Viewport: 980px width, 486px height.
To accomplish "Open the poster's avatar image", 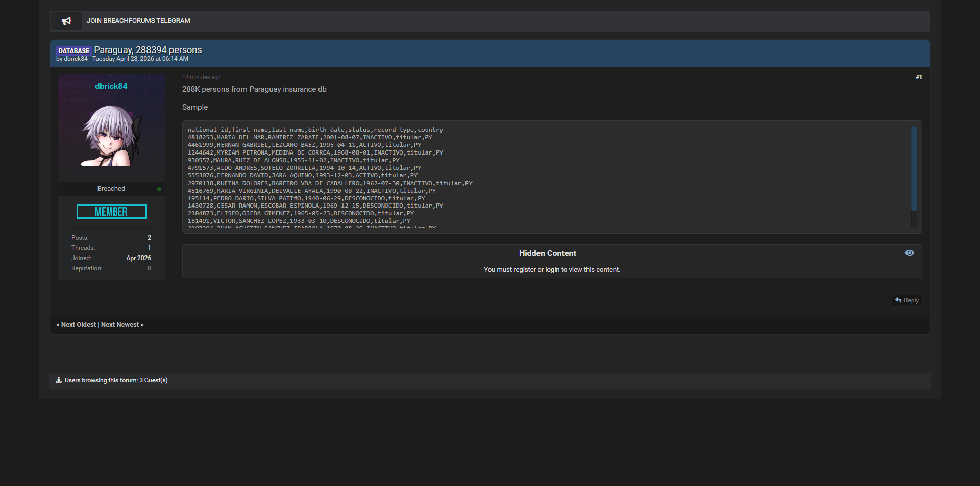I will (111, 136).
